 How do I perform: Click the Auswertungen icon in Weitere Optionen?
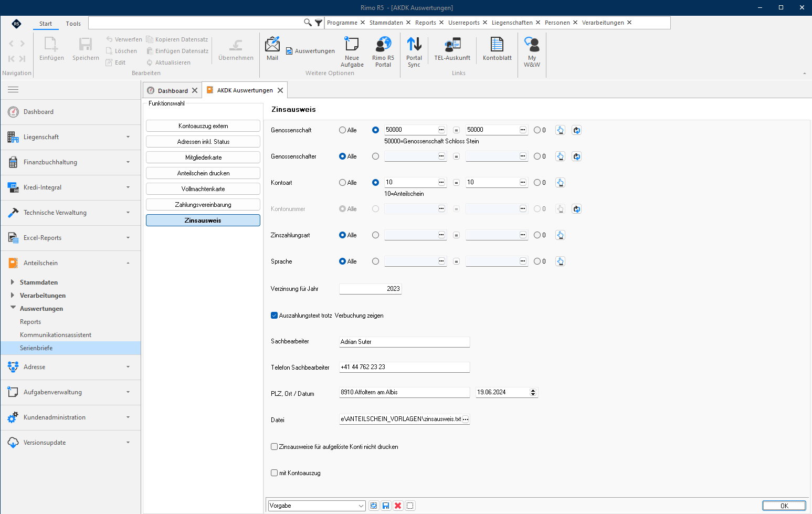tap(289, 51)
